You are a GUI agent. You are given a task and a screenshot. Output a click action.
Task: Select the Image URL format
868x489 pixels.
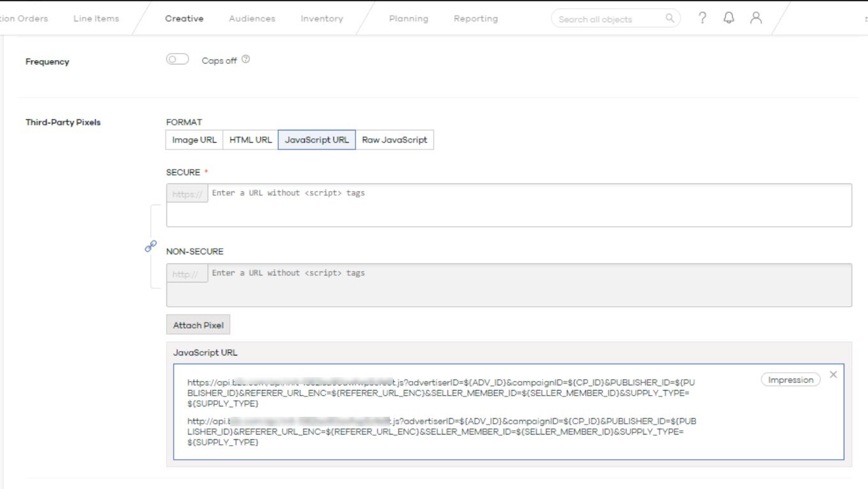(194, 140)
